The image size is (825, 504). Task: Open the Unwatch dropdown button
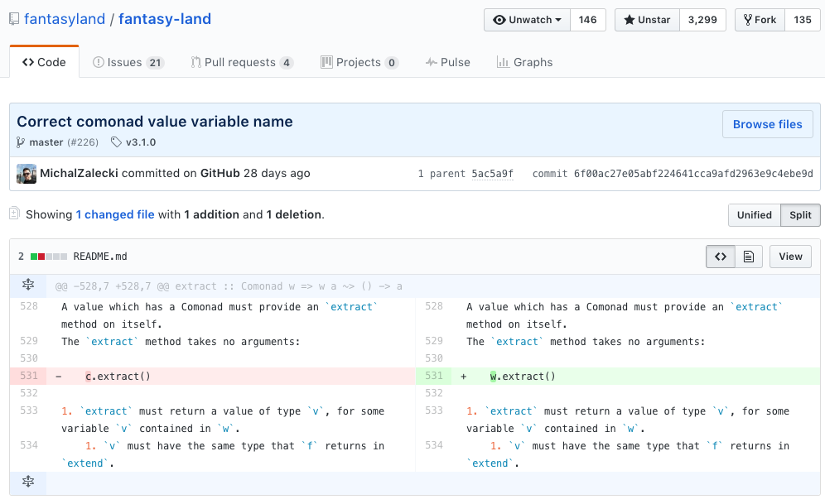527,20
